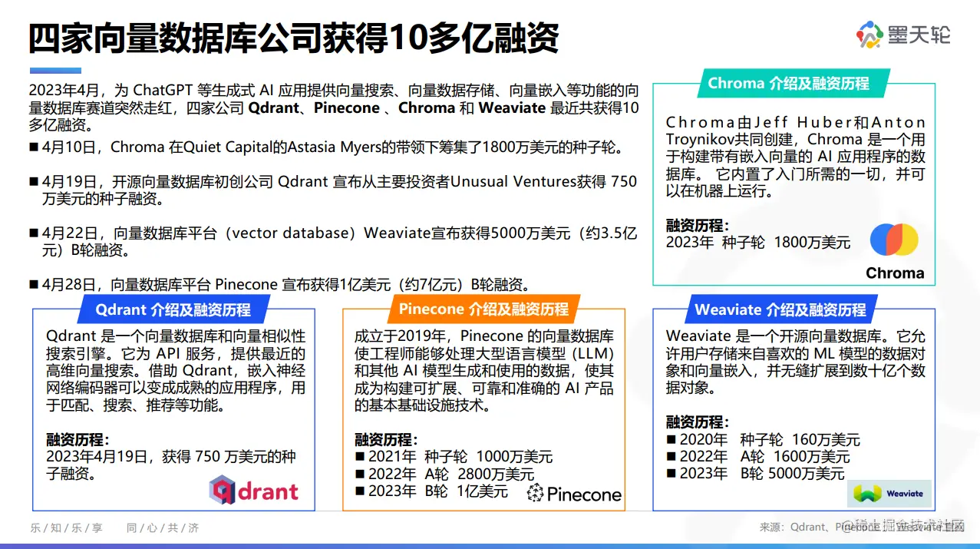Click Pinecone's 2021年 种子轮 1000万美元 line

(454, 457)
